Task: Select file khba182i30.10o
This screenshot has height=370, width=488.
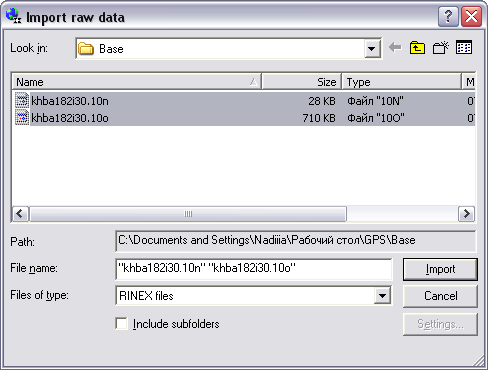Action: coord(70,118)
